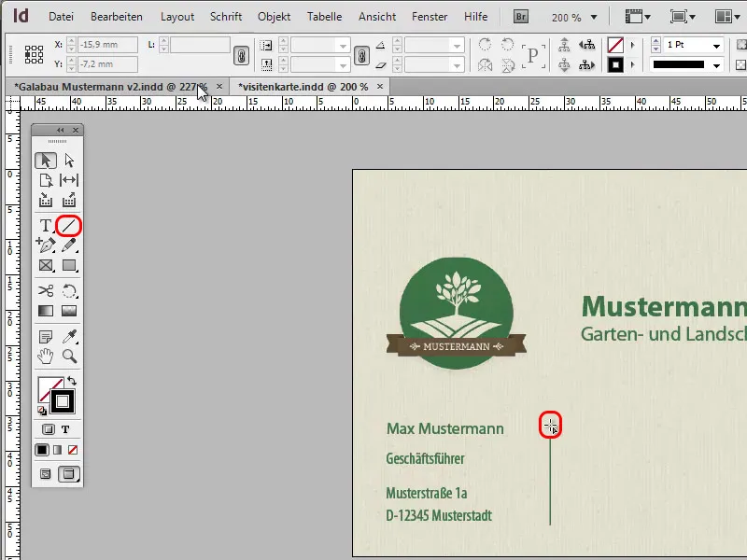Select the Line tool
The image size is (747, 560).
tap(69, 225)
